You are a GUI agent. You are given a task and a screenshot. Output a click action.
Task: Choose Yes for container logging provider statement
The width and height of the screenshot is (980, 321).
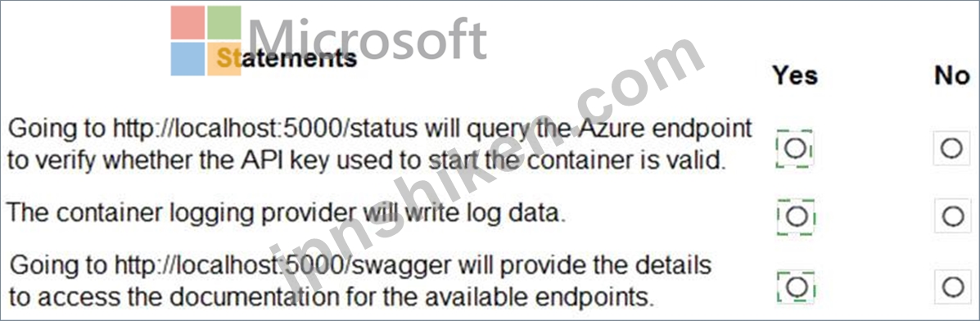[x=796, y=216]
